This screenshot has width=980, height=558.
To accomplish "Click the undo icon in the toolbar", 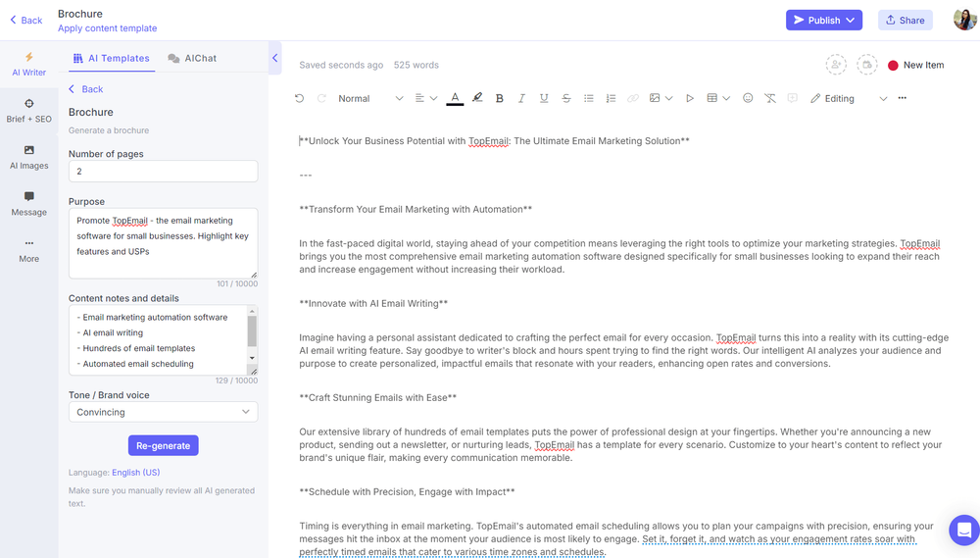I will point(299,98).
